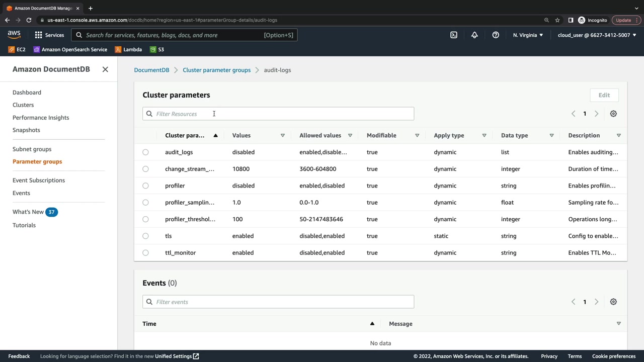Open the S3 bookmark shortcut
Image resolution: width=644 pixels, height=362 pixels.
click(x=157, y=49)
